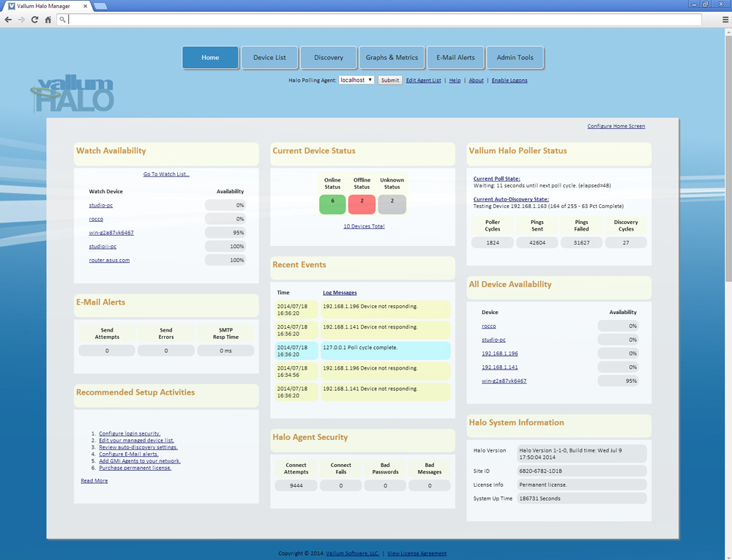
Task: Open win-g2a87vk6467 watch device link
Action: (111, 232)
